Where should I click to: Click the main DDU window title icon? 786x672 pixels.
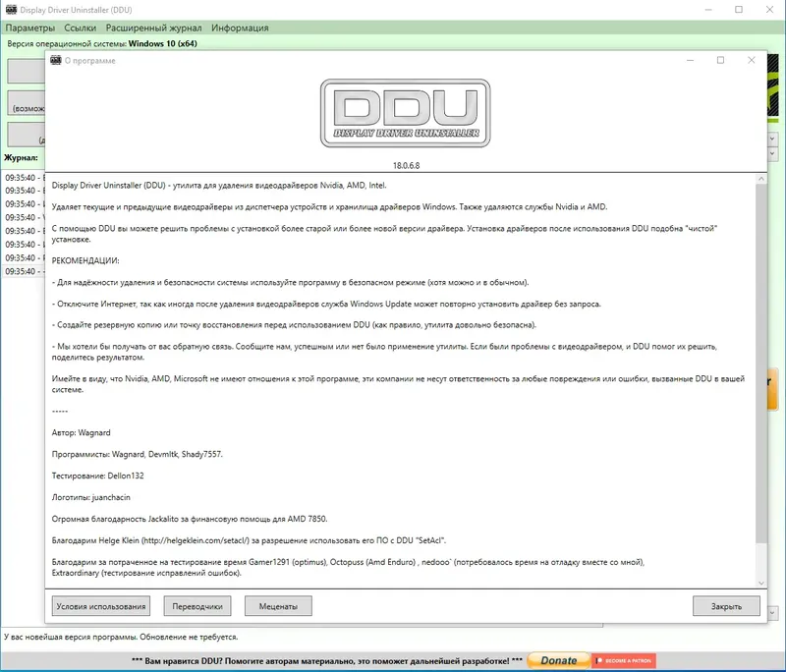(11, 10)
